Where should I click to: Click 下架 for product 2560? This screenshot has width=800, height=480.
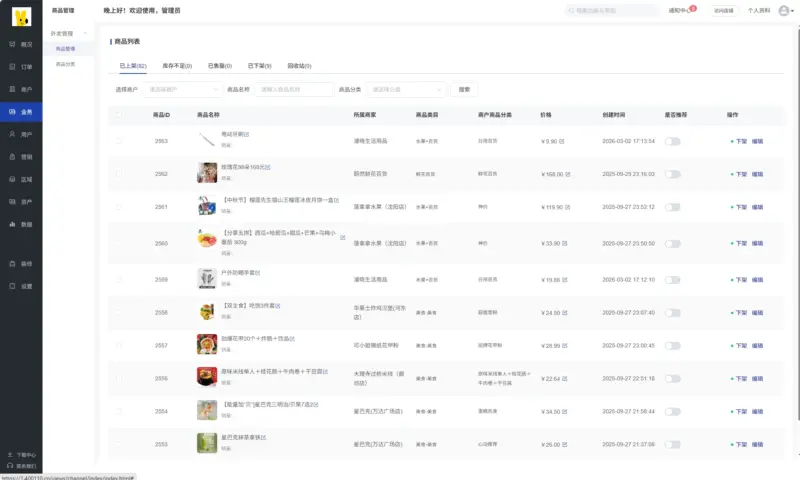click(740, 243)
